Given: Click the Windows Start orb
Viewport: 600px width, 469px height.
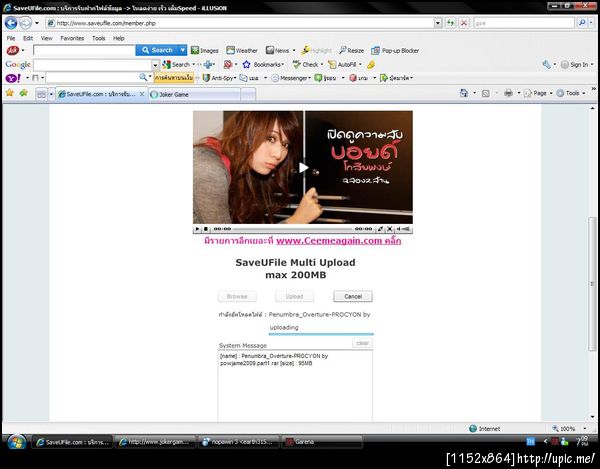Looking at the screenshot, I should point(16,442).
